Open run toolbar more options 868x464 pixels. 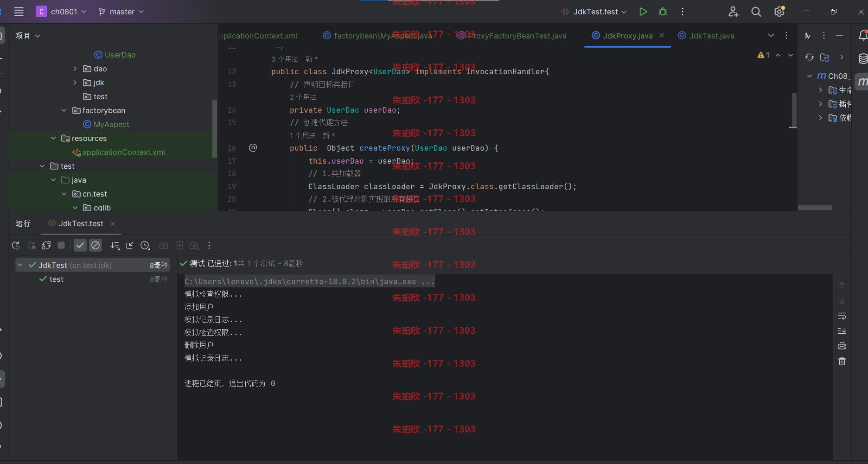tap(209, 245)
